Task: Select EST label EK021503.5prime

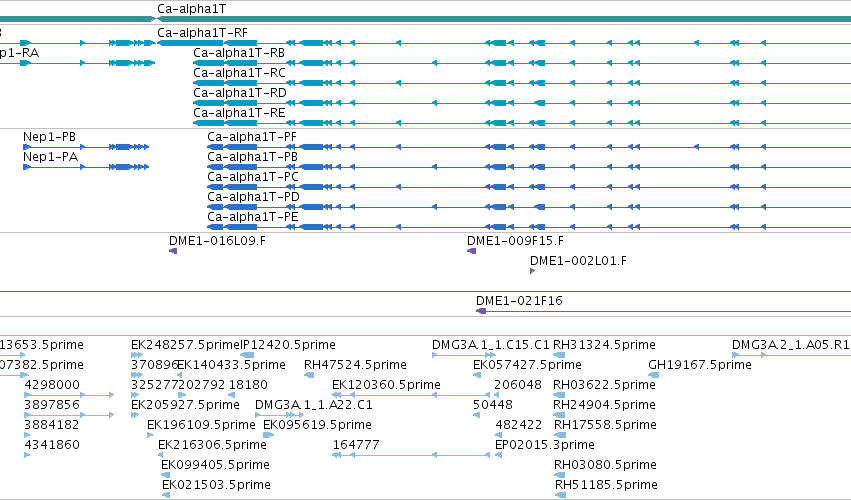Action: [216, 485]
